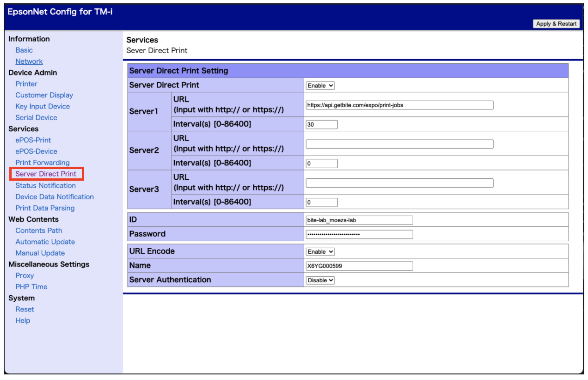Click the Web Contents heading

(x=33, y=219)
